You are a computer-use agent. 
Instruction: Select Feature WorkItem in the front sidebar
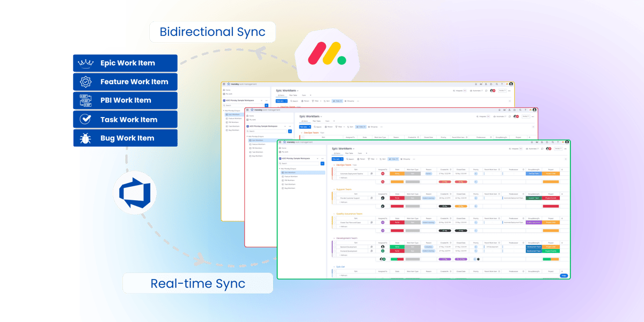pyautogui.click(x=290, y=176)
